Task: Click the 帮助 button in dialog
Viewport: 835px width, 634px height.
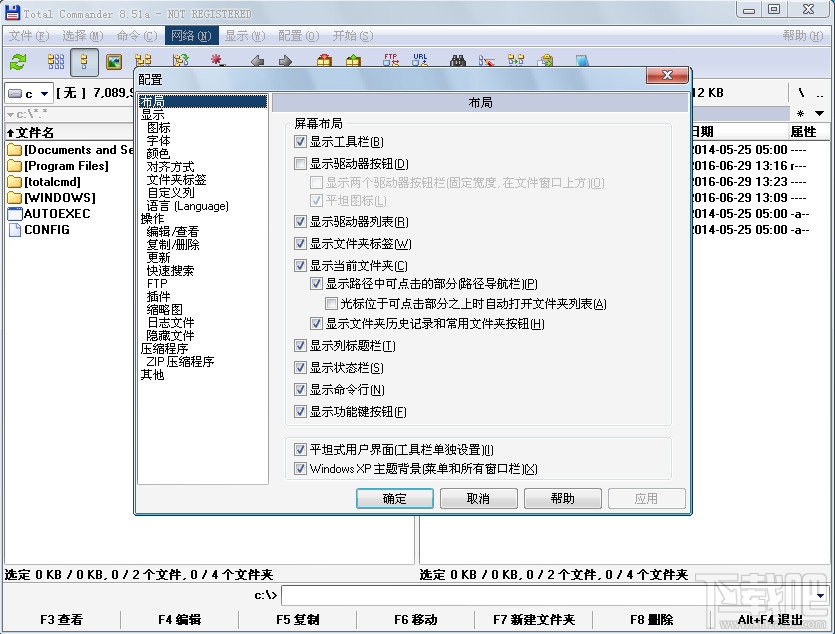Action: click(562, 498)
